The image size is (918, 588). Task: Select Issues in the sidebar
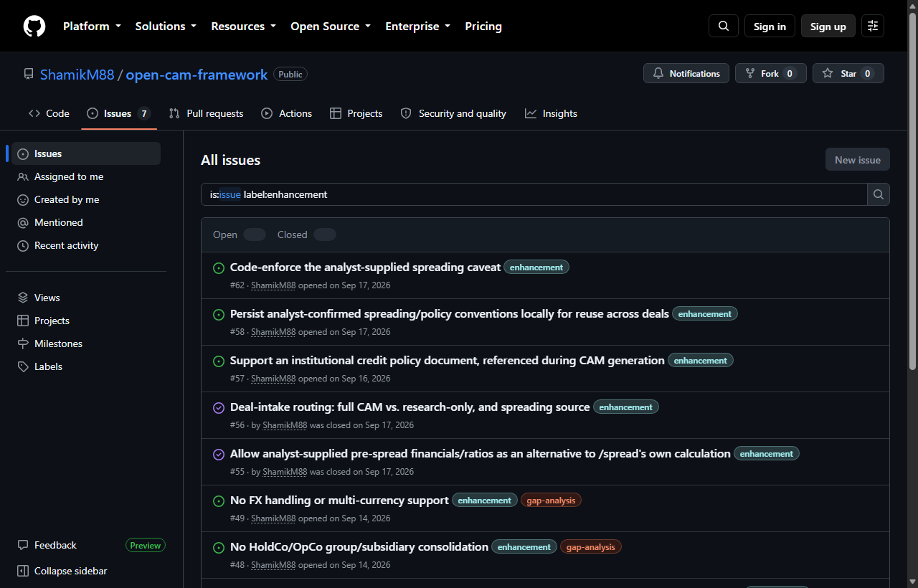86,153
